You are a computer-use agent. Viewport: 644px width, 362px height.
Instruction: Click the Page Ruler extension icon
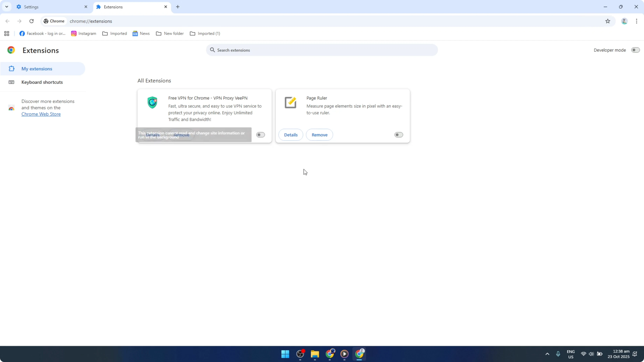[x=290, y=102]
